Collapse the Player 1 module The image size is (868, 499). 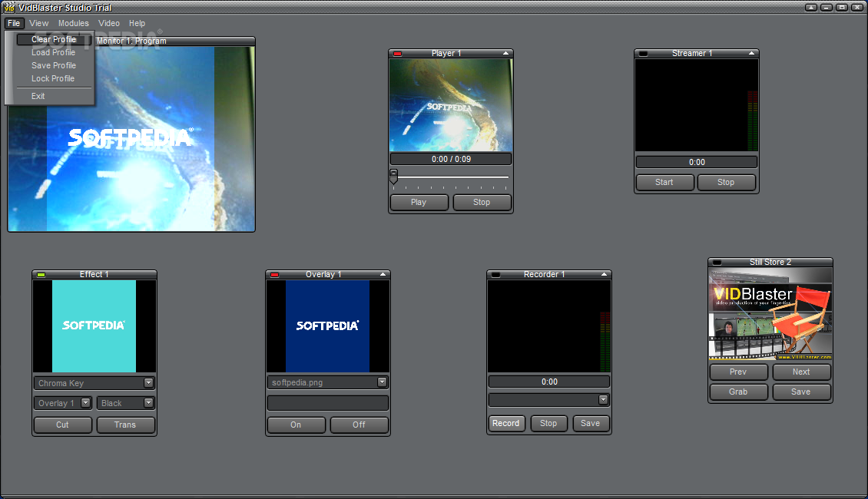coord(505,53)
